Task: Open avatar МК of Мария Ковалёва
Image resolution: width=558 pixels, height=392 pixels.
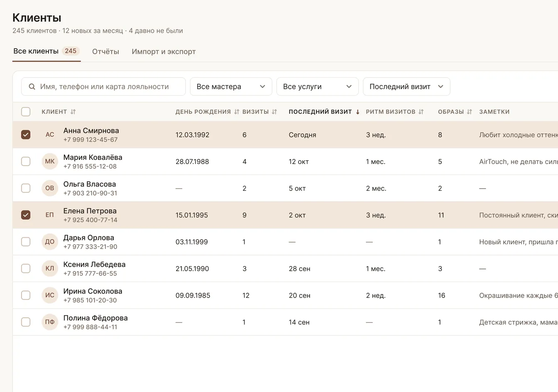Action: coord(50,162)
